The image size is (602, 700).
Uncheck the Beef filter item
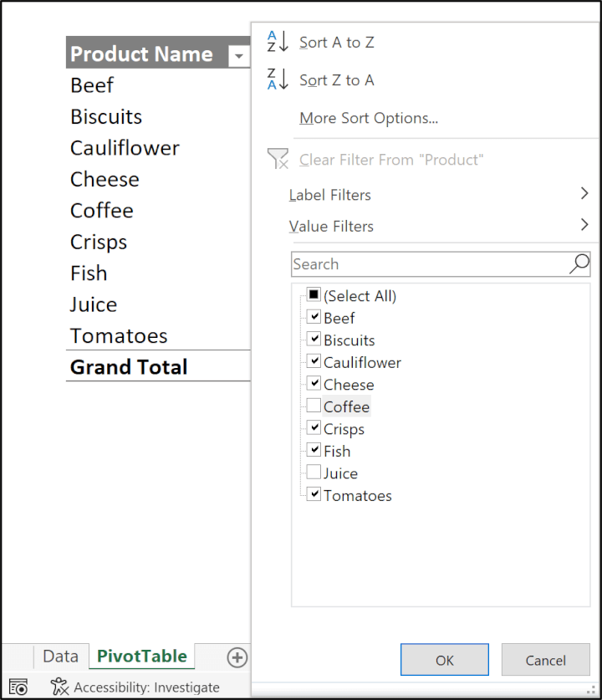[x=314, y=317]
